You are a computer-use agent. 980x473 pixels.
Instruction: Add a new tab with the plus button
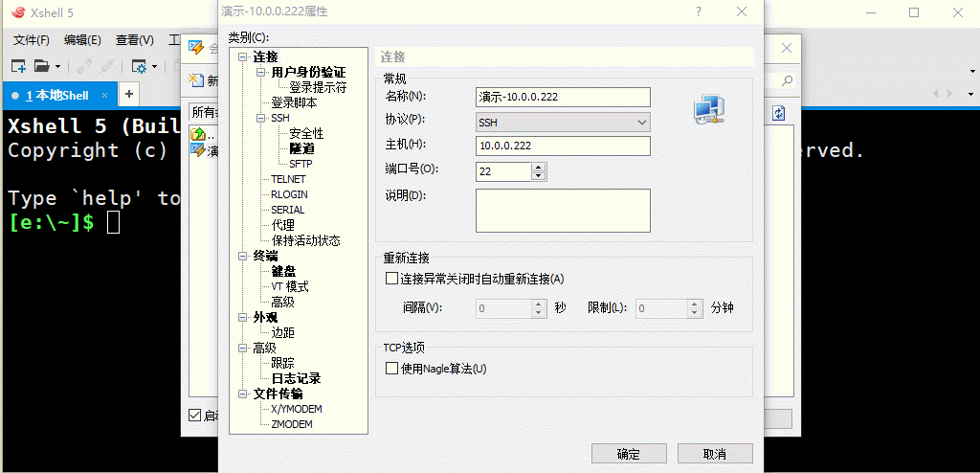click(129, 94)
